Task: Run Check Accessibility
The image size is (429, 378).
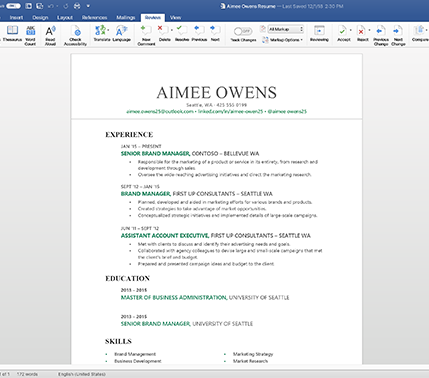Action: (x=75, y=35)
